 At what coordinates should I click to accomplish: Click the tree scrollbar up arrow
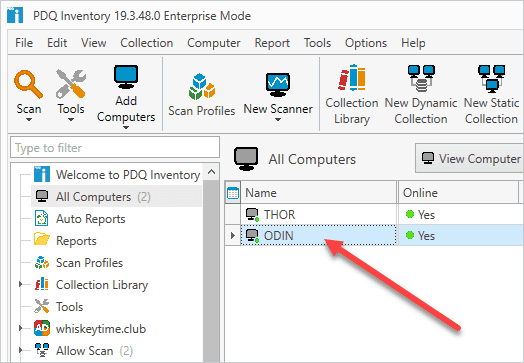[211, 172]
